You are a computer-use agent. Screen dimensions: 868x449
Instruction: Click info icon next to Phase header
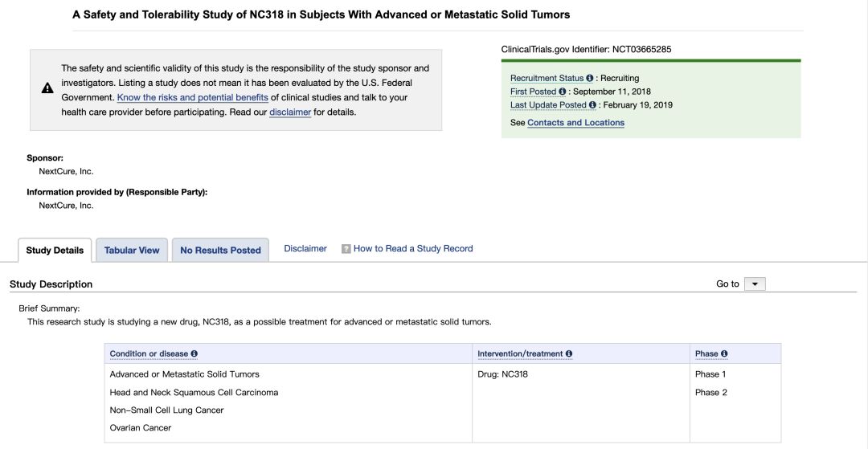pyautogui.click(x=724, y=354)
